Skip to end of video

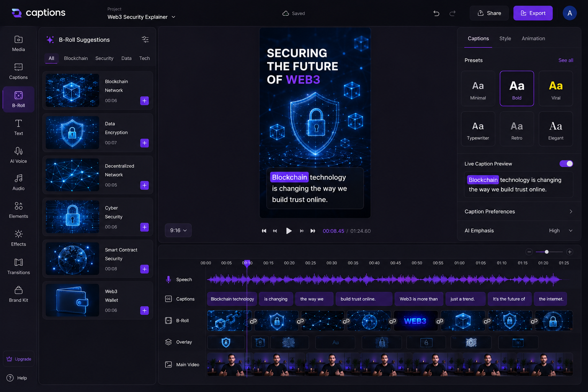(x=313, y=231)
